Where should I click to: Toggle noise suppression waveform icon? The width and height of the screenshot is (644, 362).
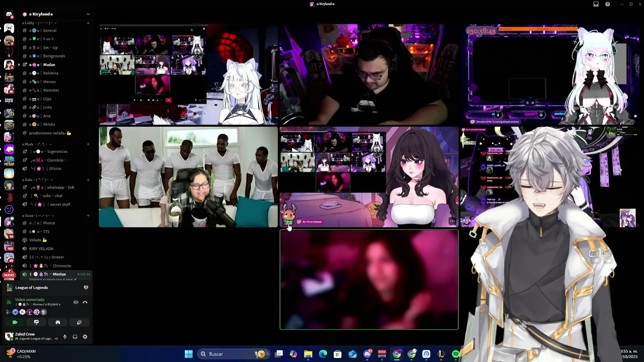[76, 302]
